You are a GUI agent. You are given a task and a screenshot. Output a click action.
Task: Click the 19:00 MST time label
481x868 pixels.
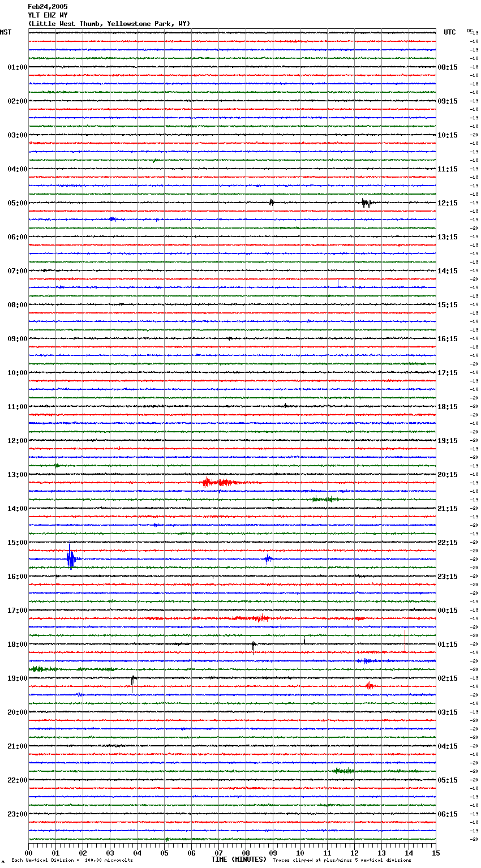point(17,678)
